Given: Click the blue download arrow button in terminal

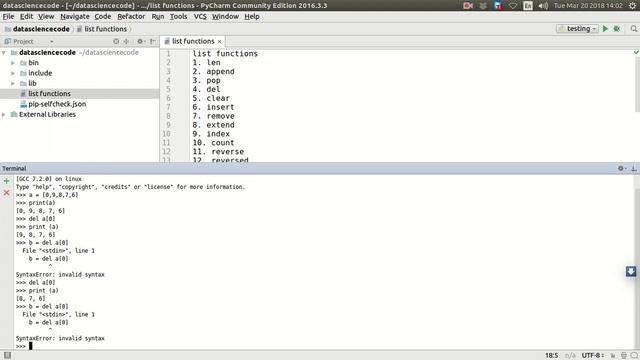Looking at the screenshot, I should coord(631,271).
